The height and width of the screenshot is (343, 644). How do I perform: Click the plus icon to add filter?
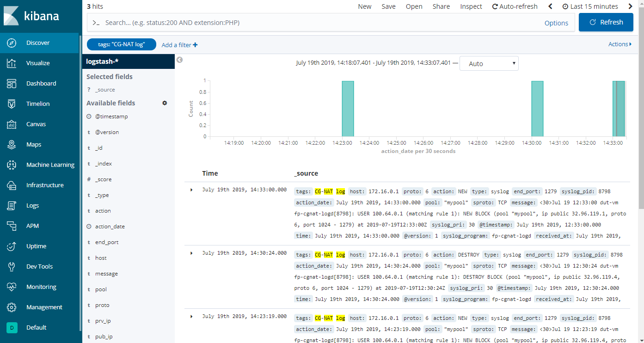coord(195,45)
